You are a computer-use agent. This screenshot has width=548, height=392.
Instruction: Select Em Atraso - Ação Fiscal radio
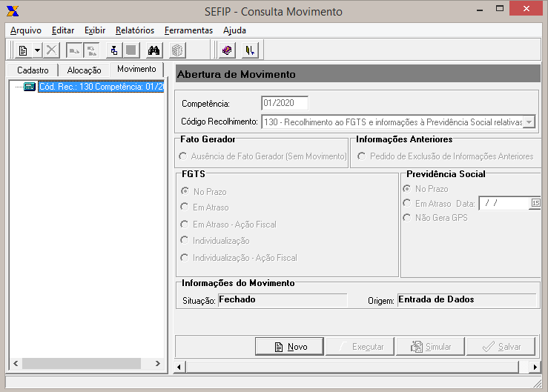pos(185,224)
